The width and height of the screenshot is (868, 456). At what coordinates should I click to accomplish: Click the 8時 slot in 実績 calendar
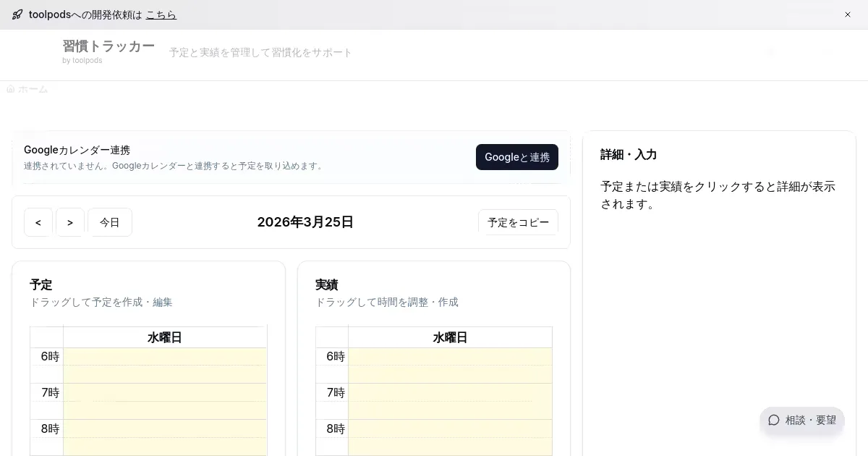[450, 429]
